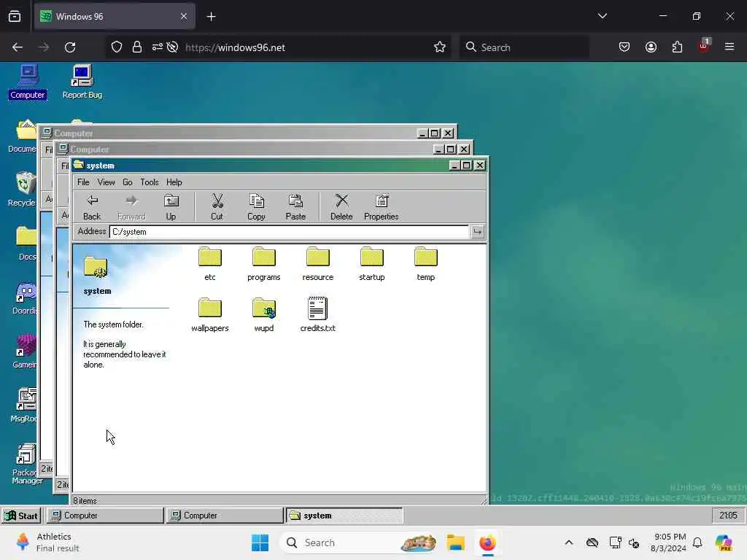Click the system taskbar item
This screenshot has width=747, height=560.
point(344,516)
